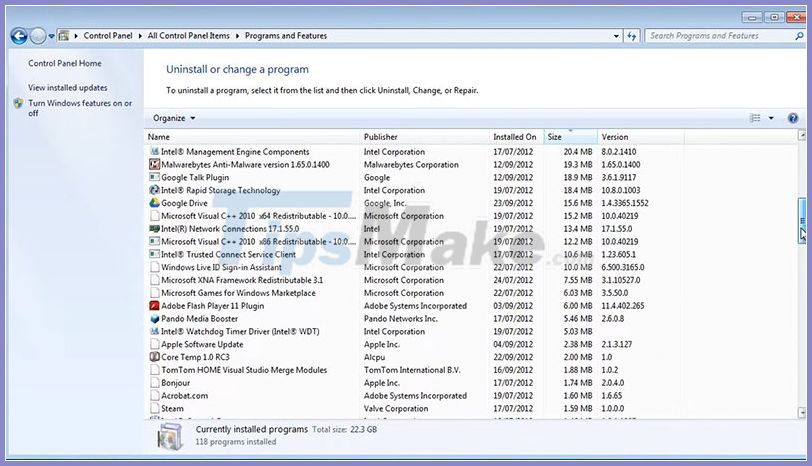Click the scrollbar up arrow

802,136
